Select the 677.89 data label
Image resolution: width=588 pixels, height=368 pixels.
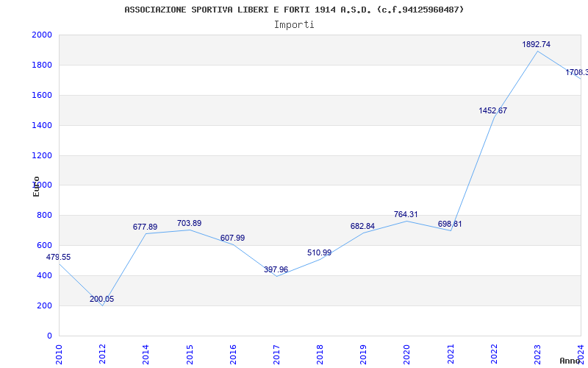(x=145, y=227)
